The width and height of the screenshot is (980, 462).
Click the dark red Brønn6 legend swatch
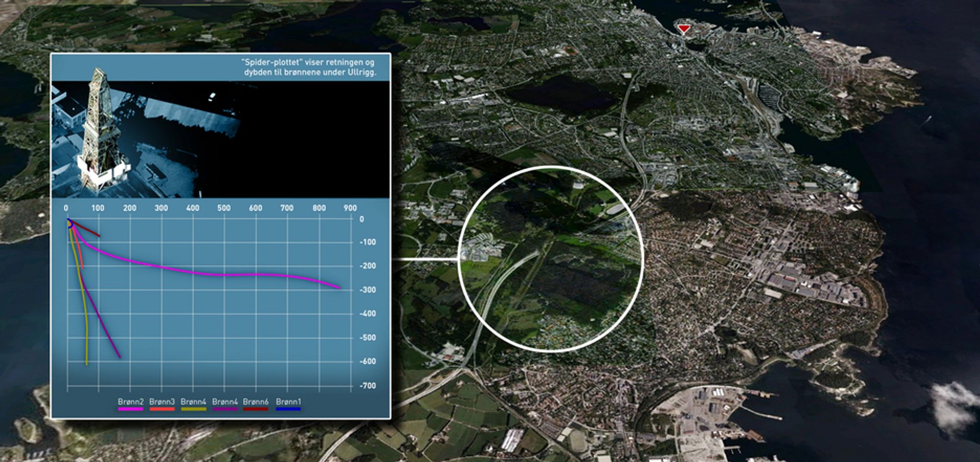click(256, 409)
